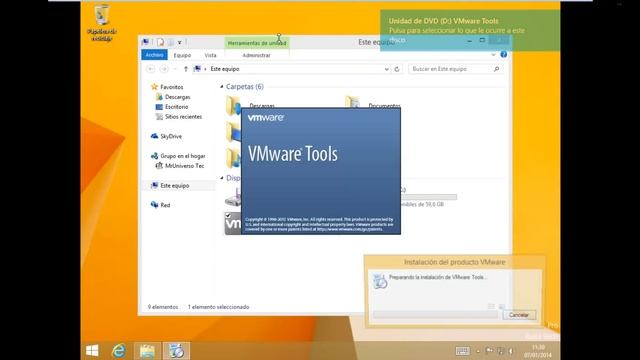640x360 pixels.
Task: Switch to details view in status bar
Action: click(491, 307)
